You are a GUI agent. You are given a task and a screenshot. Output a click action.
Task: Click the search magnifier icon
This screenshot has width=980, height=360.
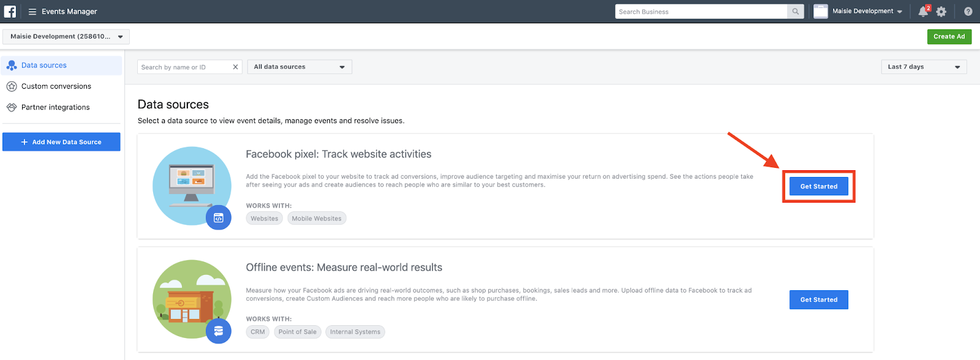pos(795,12)
